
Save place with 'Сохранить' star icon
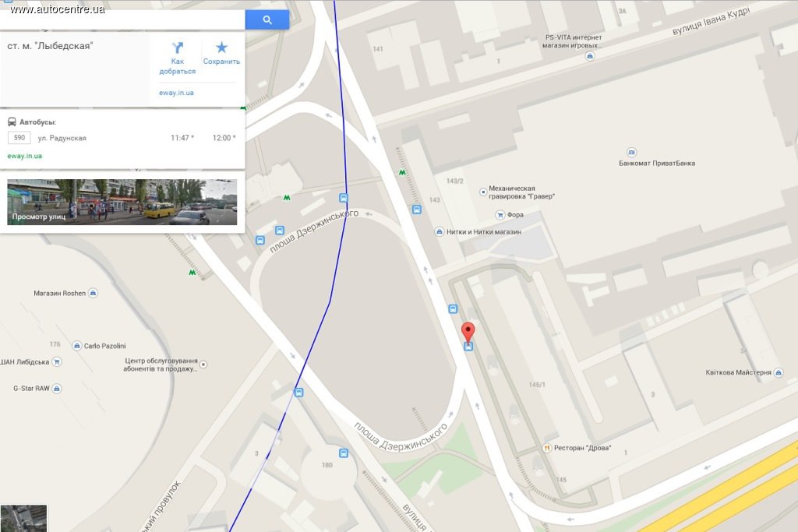click(x=221, y=48)
